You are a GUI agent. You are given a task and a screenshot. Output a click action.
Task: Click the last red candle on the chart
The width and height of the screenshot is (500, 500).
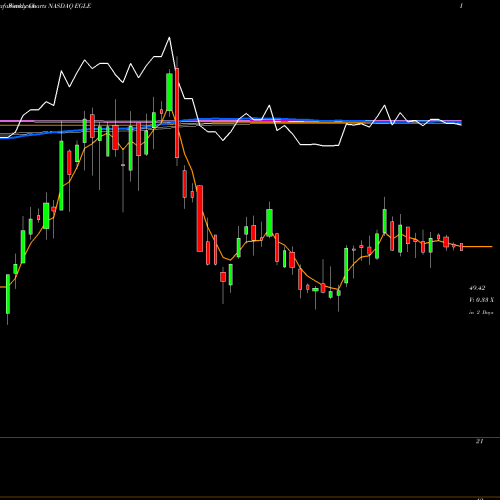[x=462, y=247]
